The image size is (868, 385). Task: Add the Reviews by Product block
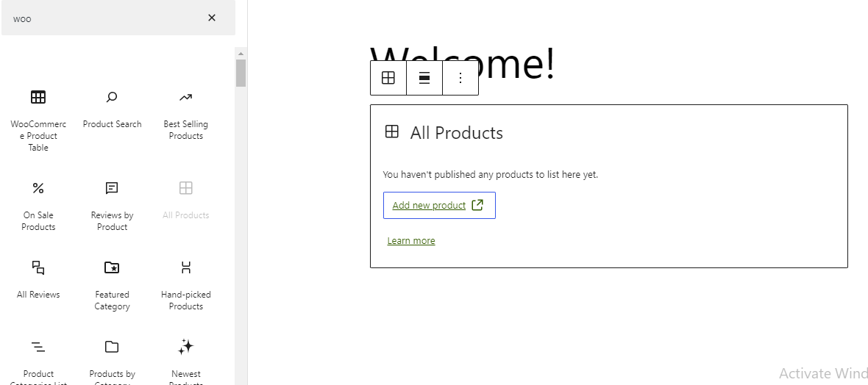point(112,206)
